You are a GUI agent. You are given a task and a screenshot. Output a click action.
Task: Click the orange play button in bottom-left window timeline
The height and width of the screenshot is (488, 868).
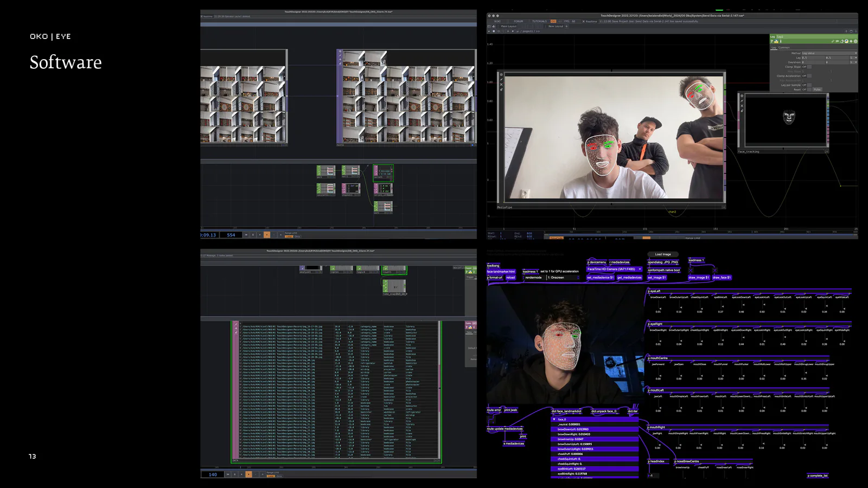pyautogui.click(x=248, y=474)
